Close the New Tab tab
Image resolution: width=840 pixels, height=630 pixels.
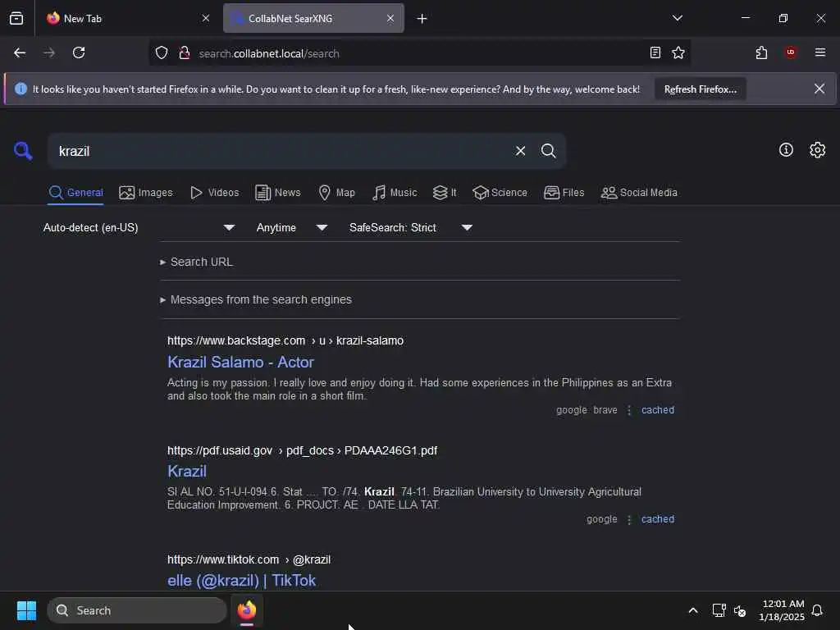pyautogui.click(x=206, y=18)
